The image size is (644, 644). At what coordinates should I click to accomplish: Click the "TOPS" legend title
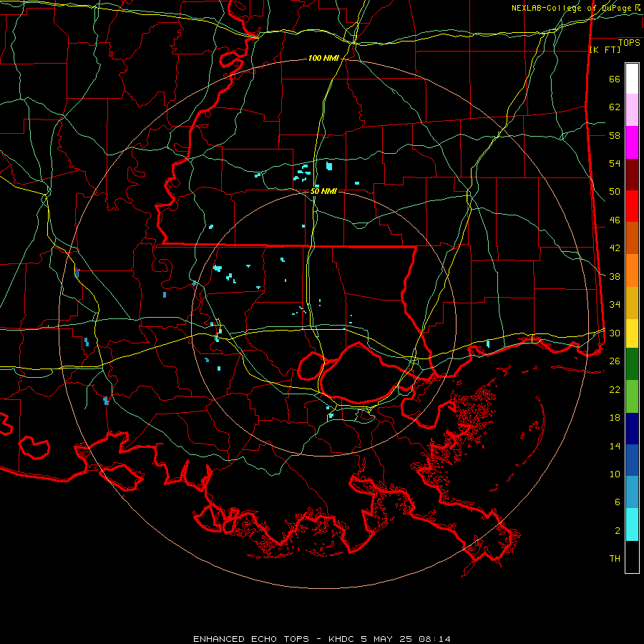click(x=629, y=43)
